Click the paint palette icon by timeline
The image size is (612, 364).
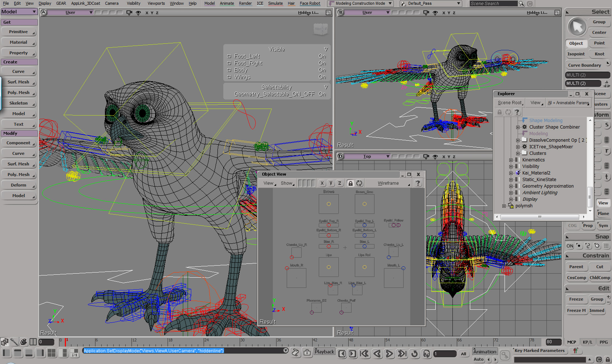(x=23, y=342)
